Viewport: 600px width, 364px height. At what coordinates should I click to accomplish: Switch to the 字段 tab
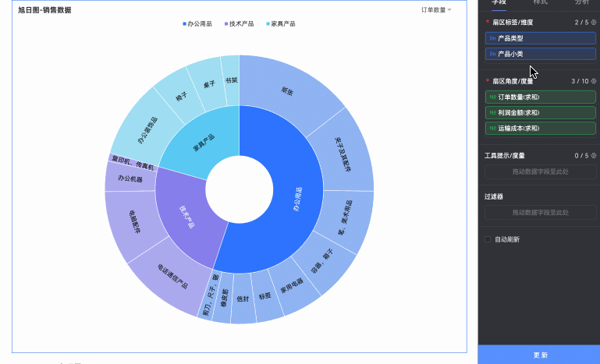click(x=499, y=2)
